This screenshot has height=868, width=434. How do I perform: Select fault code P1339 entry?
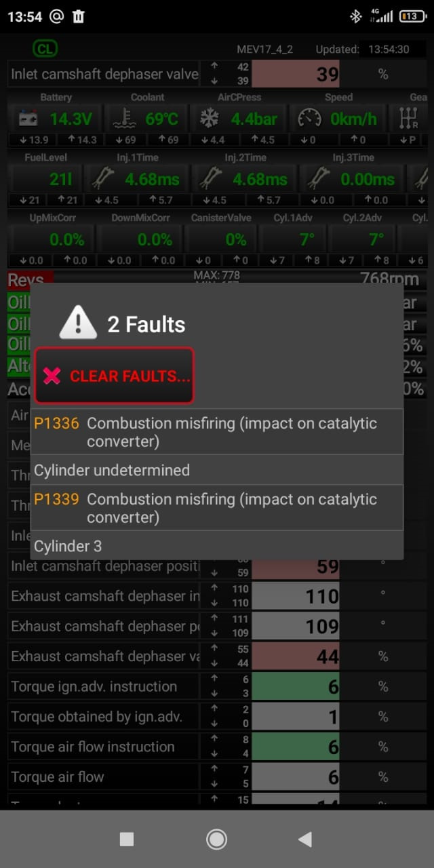(217, 508)
